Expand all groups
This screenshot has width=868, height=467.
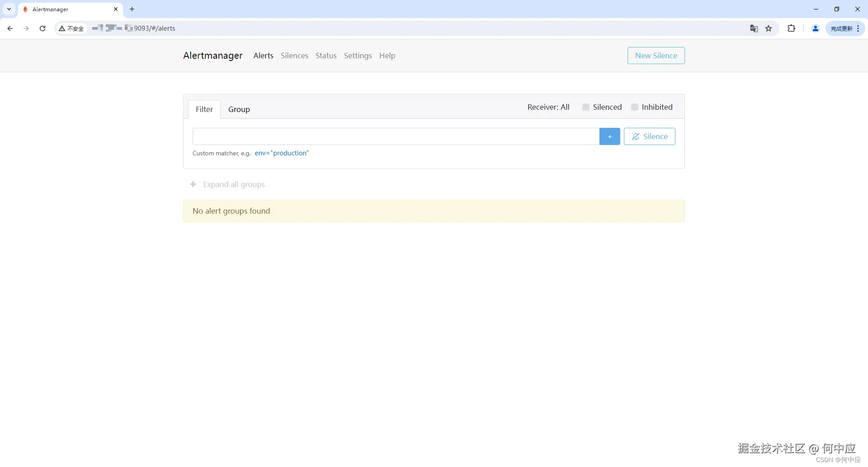point(228,184)
